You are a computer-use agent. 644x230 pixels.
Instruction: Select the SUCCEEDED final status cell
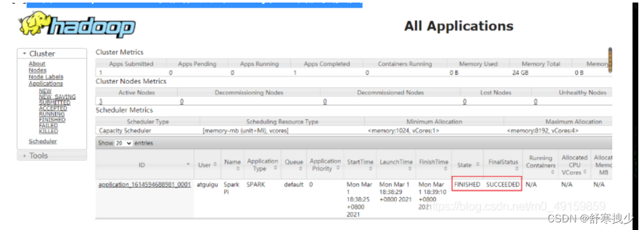click(503, 184)
